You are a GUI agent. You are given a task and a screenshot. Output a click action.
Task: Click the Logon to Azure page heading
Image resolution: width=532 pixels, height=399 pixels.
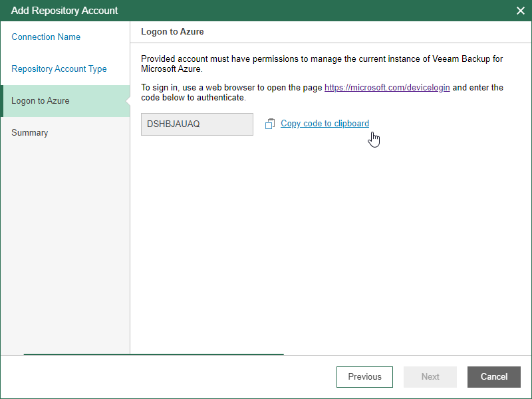[172, 32]
